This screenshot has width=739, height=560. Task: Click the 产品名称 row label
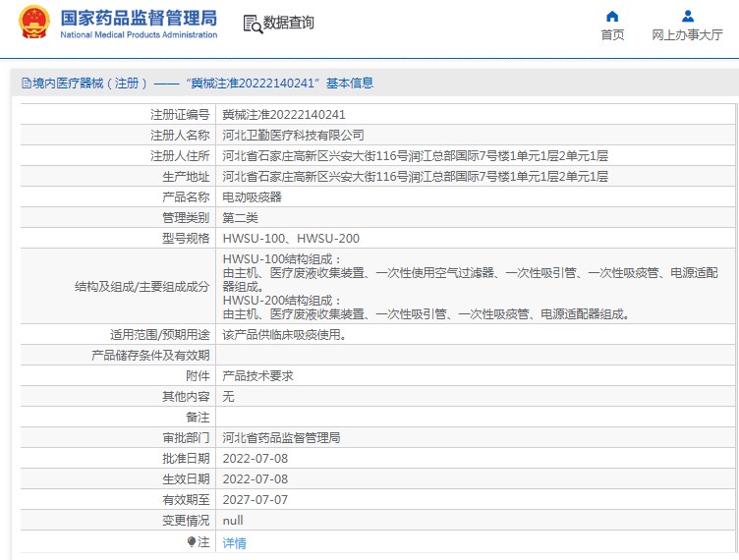pos(186,197)
